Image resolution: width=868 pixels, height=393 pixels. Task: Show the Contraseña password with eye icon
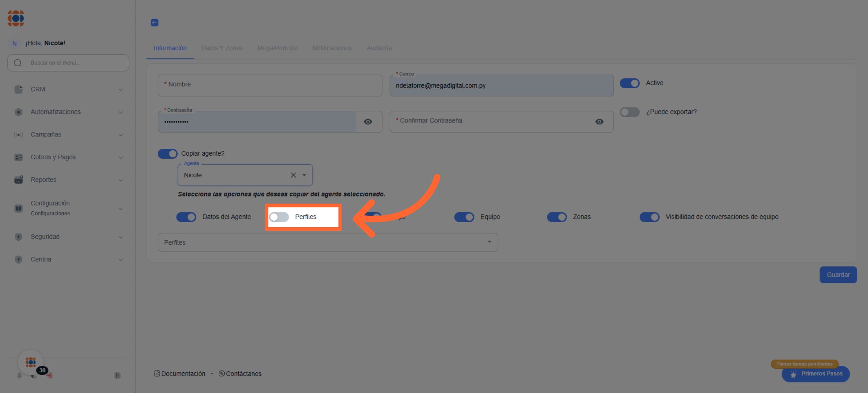coord(368,122)
